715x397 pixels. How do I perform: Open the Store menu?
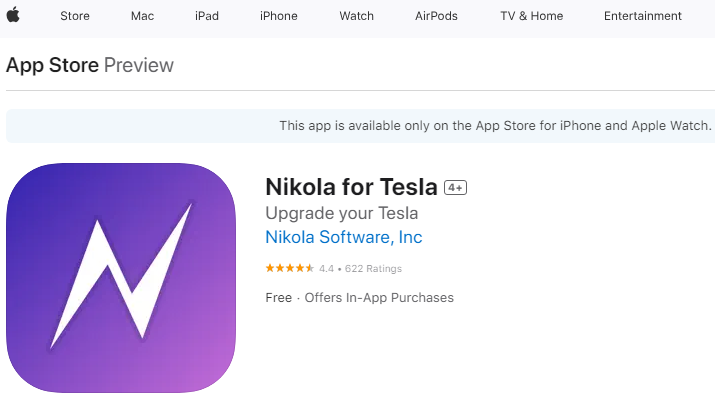pos(75,16)
